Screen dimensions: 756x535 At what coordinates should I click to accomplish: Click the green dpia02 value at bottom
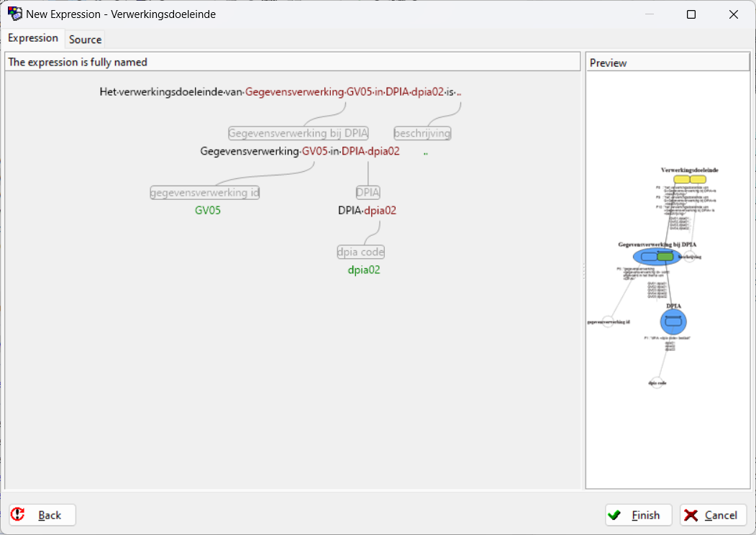(x=364, y=270)
